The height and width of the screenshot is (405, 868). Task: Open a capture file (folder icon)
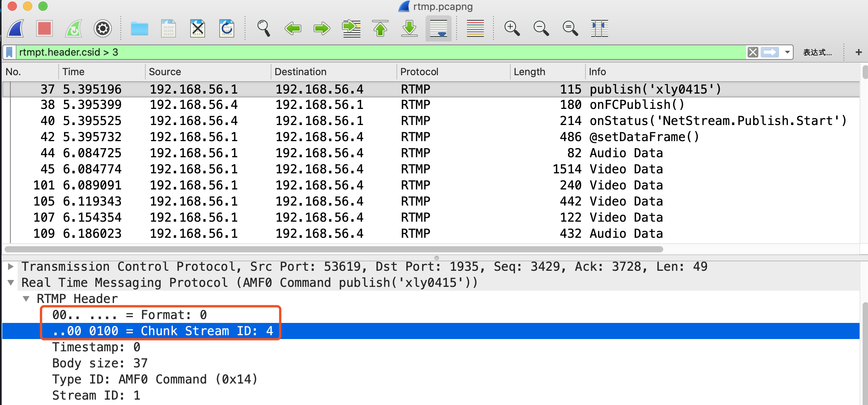(140, 28)
